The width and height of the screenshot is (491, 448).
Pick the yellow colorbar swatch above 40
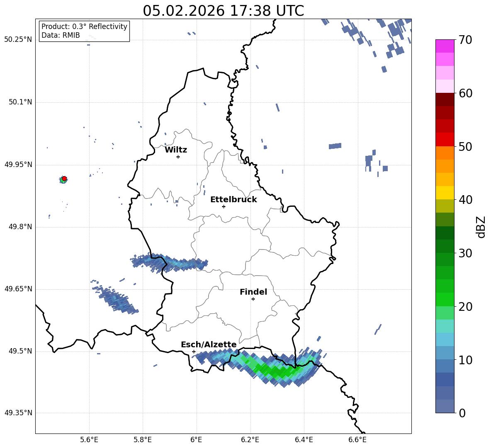[445, 193]
